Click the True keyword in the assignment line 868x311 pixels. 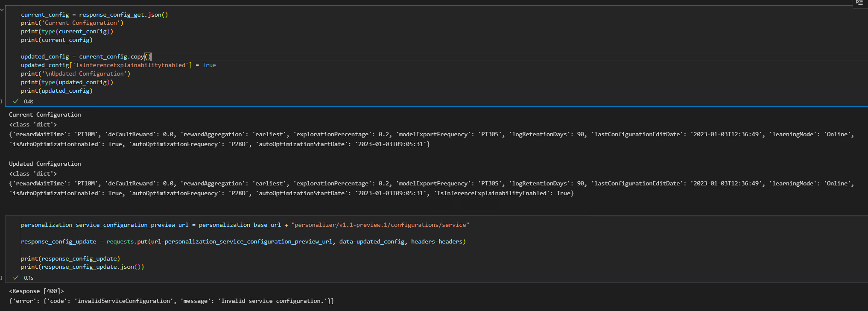209,65
